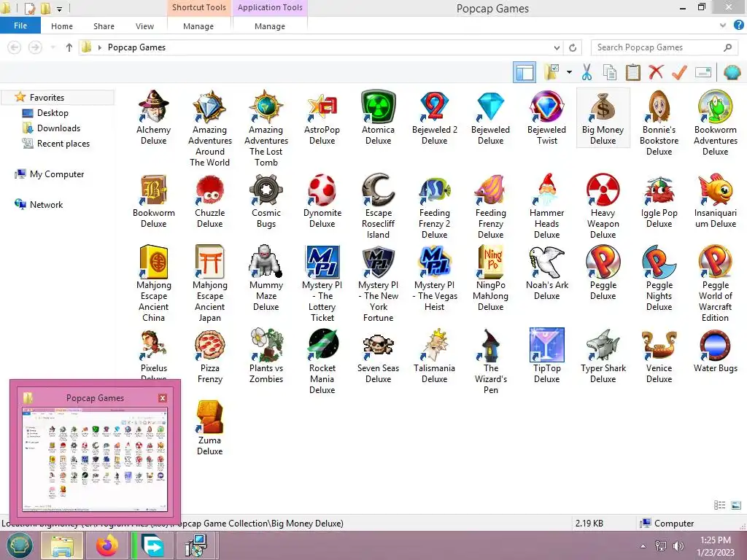
Task: Go up one folder level
Action: (69, 47)
